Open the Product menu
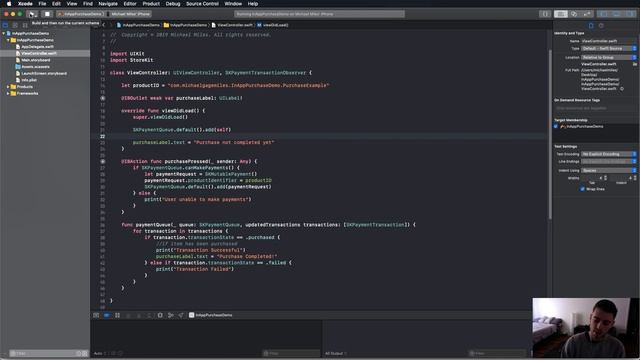The image size is (640, 360). coord(151,4)
